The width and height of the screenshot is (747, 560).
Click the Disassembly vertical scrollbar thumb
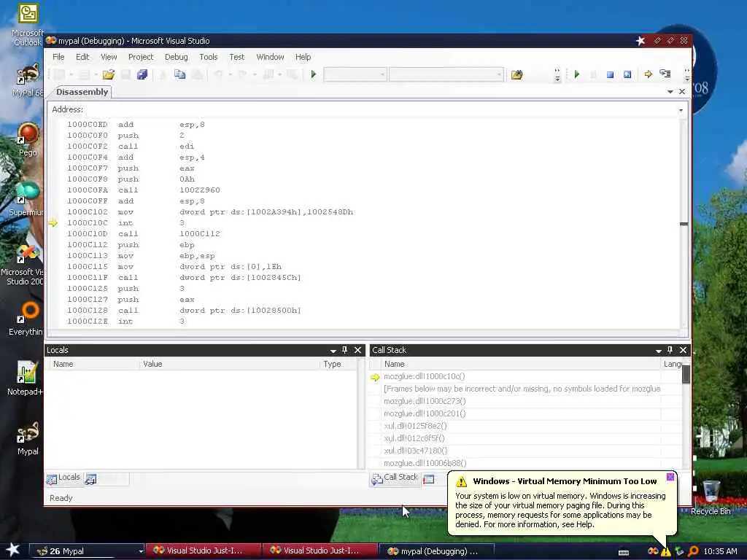pos(684,224)
